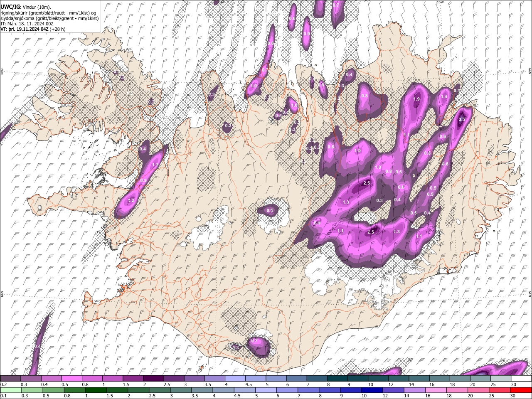
Task: Click snow-scale swatch between 14 and 16
Action: click(419, 379)
